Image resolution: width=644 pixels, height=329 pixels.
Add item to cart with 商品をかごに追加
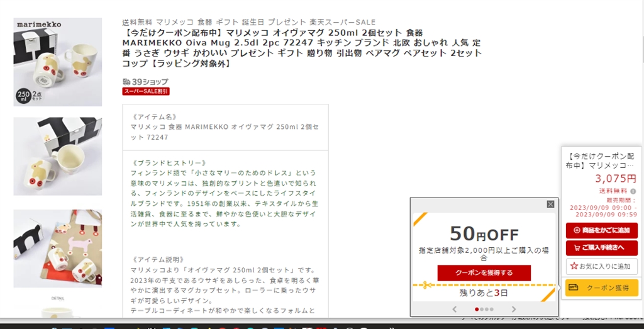click(x=602, y=230)
